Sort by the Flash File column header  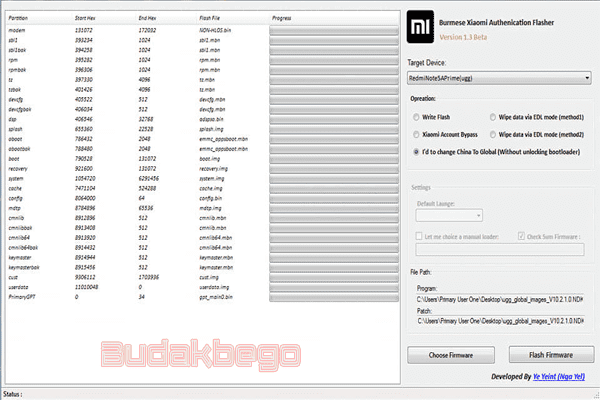(x=209, y=18)
